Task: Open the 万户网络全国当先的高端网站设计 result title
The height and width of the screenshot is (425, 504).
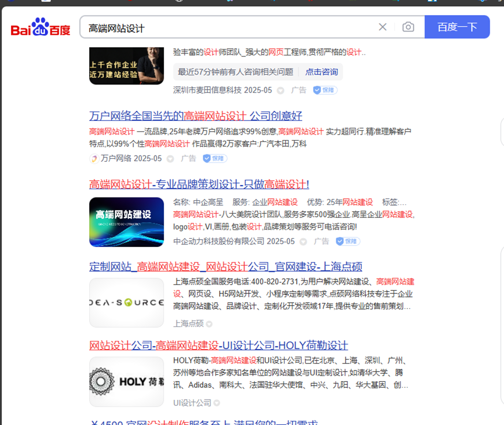Action: (196, 116)
